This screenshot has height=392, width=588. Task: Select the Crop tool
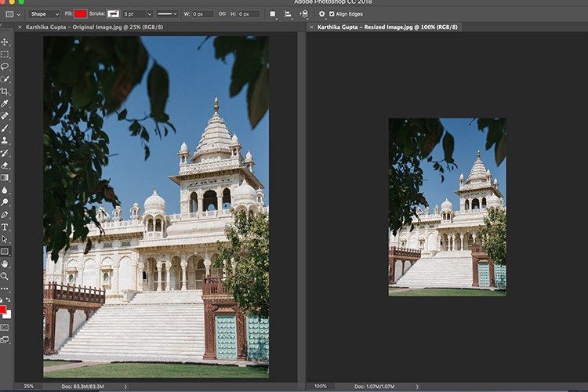(5, 92)
